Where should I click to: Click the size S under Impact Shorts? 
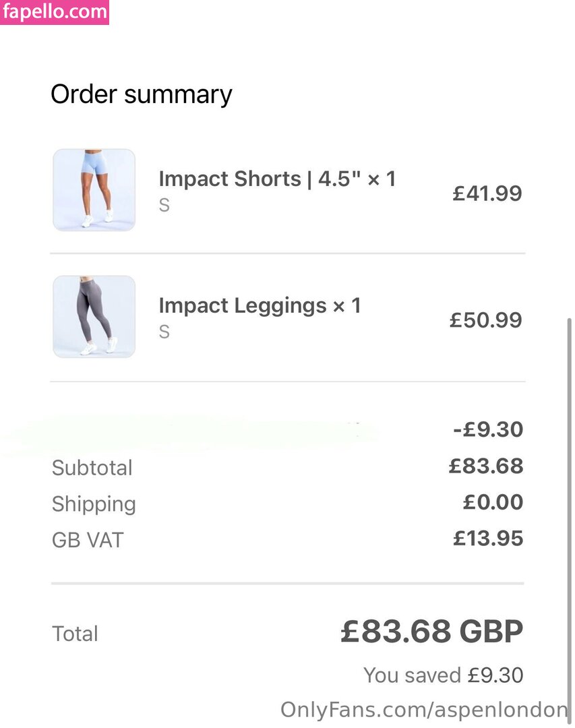click(164, 205)
